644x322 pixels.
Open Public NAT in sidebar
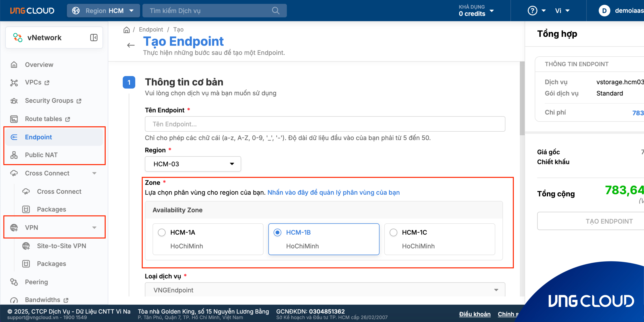pos(41,155)
